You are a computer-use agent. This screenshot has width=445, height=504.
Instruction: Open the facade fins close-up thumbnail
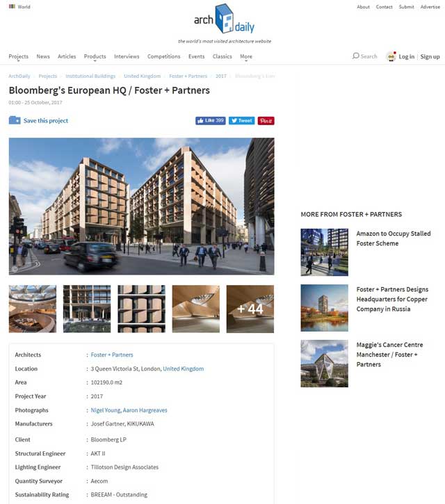point(141,309)
